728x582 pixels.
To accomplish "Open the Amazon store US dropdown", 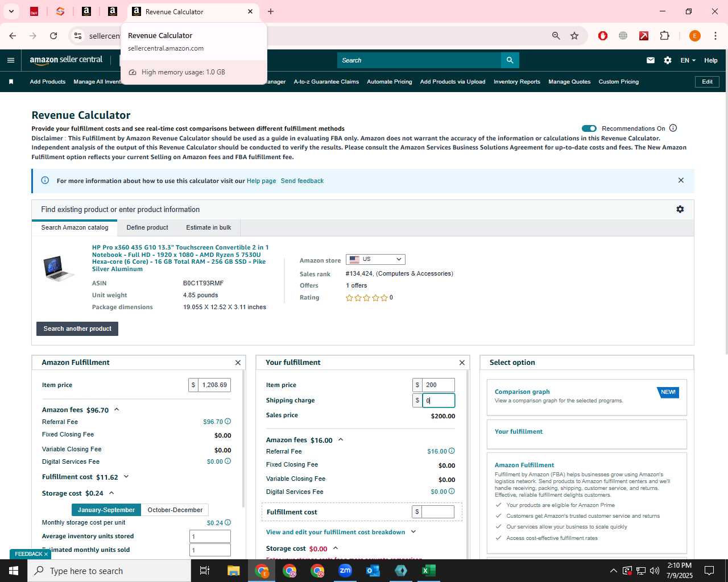I will (375, 259).
